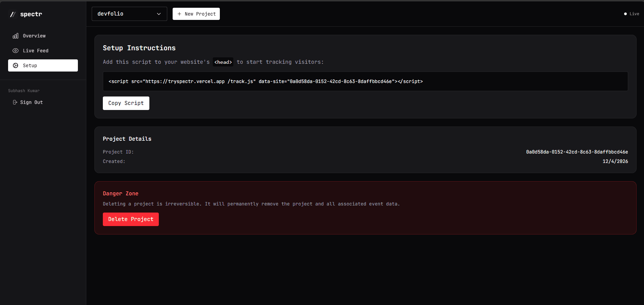
Task: Expand the devfolio project dropdown
Action: click(129, 14)
